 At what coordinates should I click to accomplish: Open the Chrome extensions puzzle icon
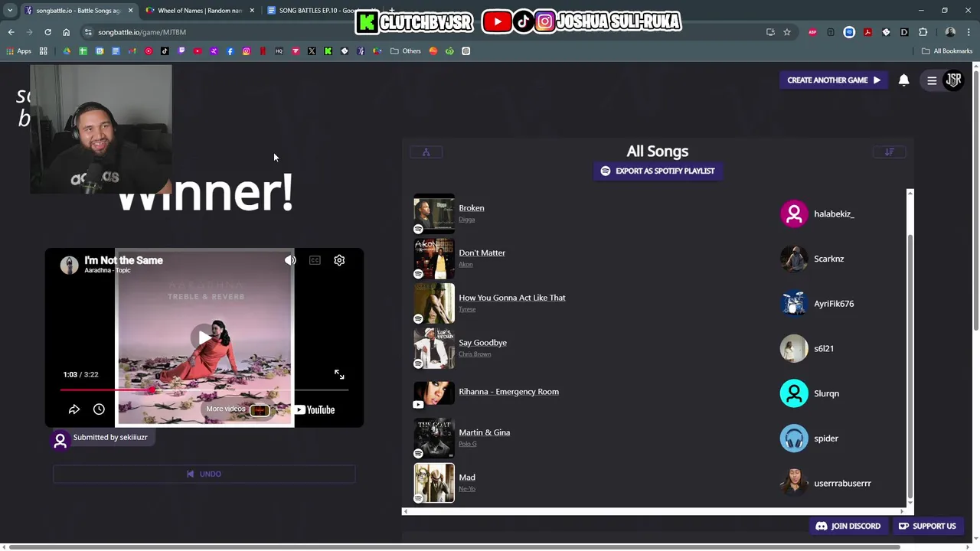click(923, 32)
